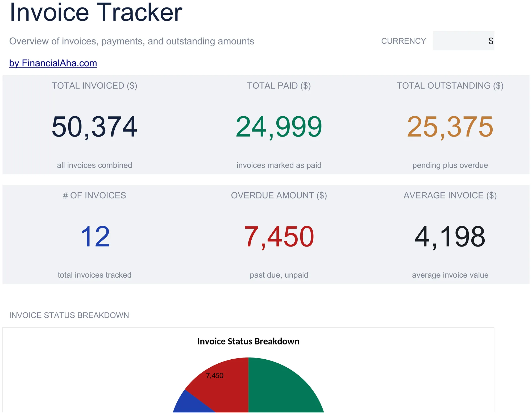
Task: Click the 25,375 outstanding value
Action: pyautogui.click(x=450, y=127)
